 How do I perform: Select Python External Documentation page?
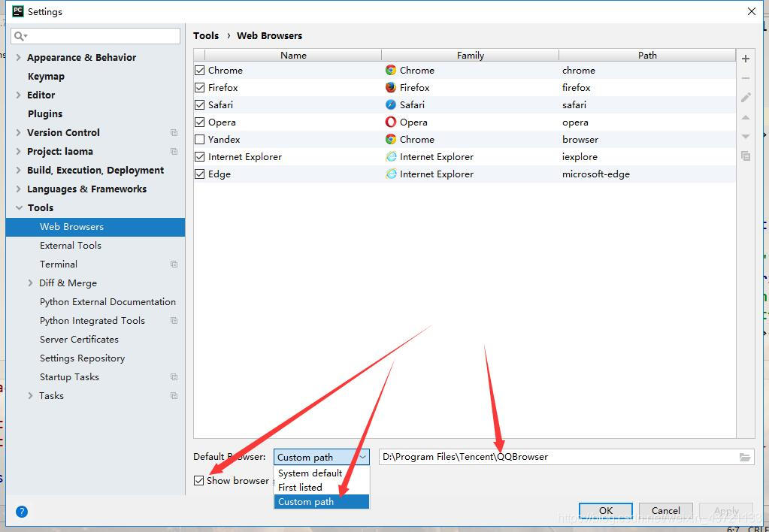pyautogui.click(x=107, y=301)
